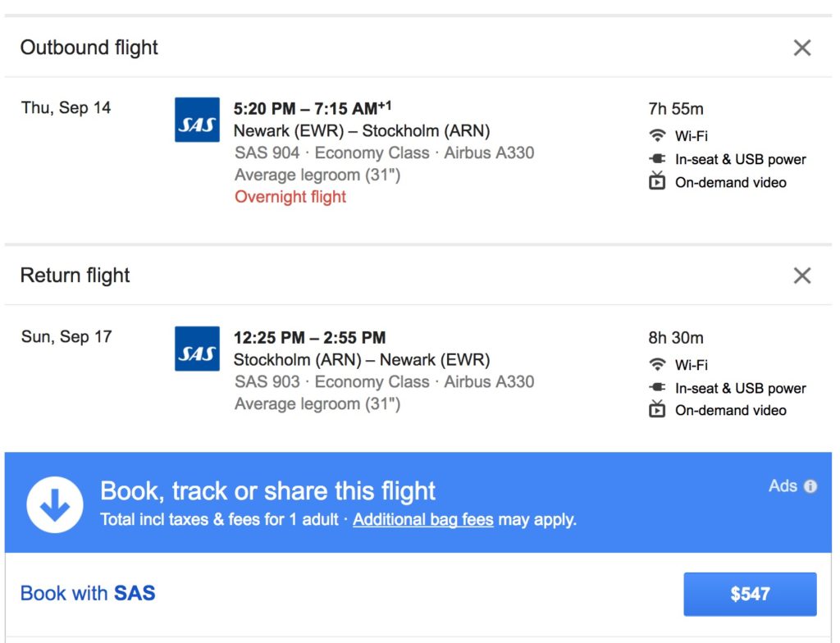Close the Return flight panel
This screenshot has width=840, height=643.
tap(802, 276)
